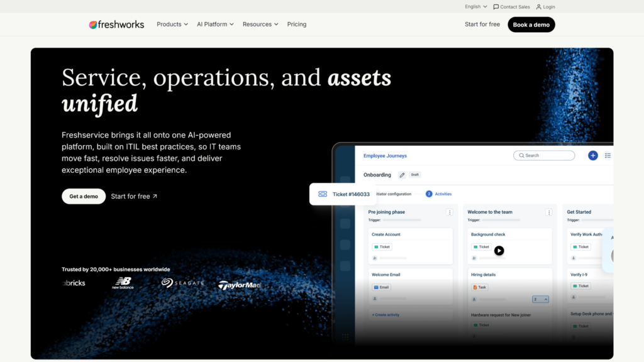This screenshot has height=362, width=644.
Task: Click the list view icon beside plus
Action: (608, 156)
